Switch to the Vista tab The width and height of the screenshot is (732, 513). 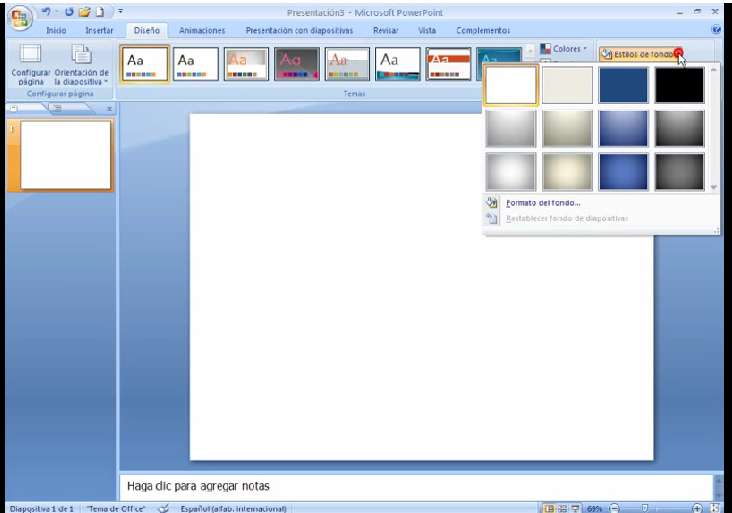(427, 30)
